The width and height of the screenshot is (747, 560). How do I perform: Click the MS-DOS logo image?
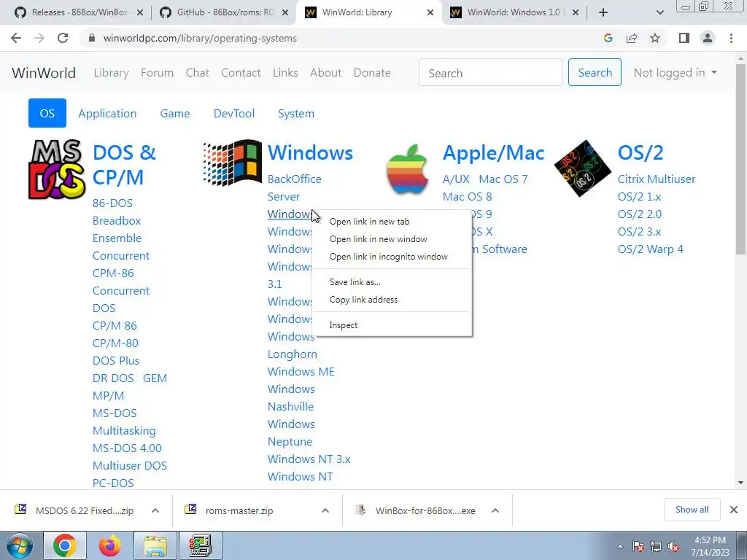[x=57, y=169]
